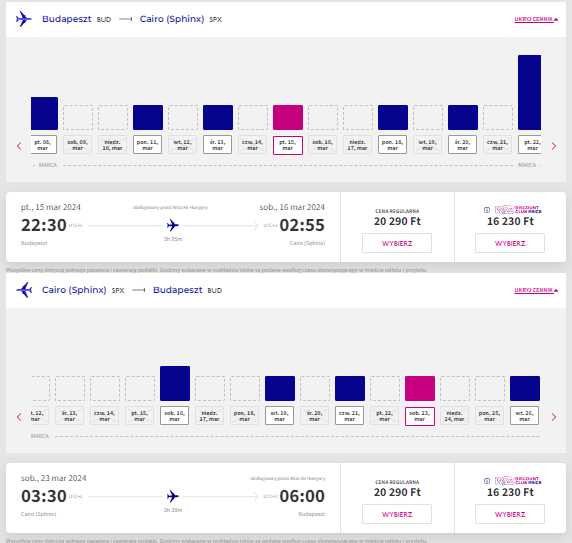
Task: Click unavailable outbound date czw. 14 mar
Action: point(252,145)
